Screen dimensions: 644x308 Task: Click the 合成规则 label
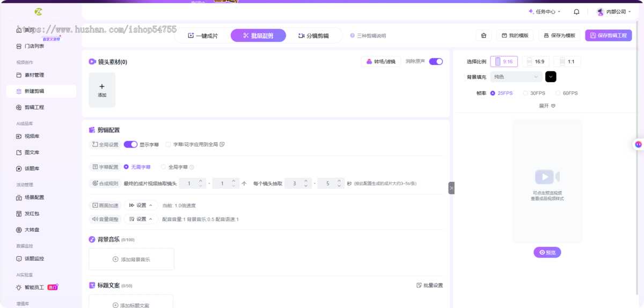pyautogui.click(x=105, y=184)
